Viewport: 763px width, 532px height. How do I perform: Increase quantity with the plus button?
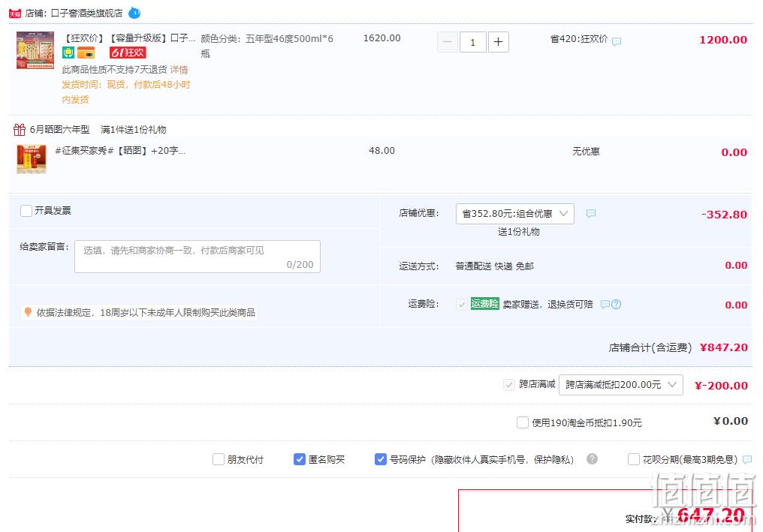tap(499, 42)
